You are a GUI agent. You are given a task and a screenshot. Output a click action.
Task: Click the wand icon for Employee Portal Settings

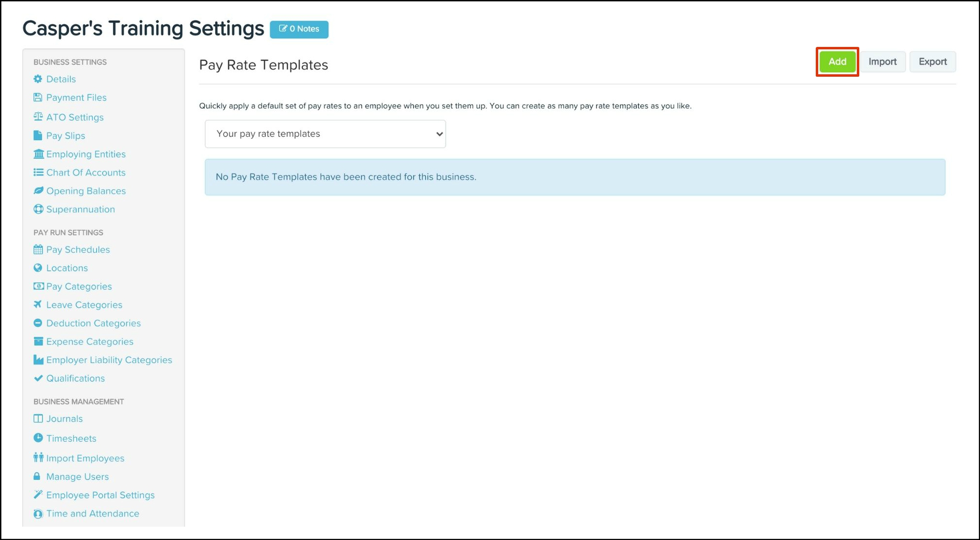click(x=38, y=495)
